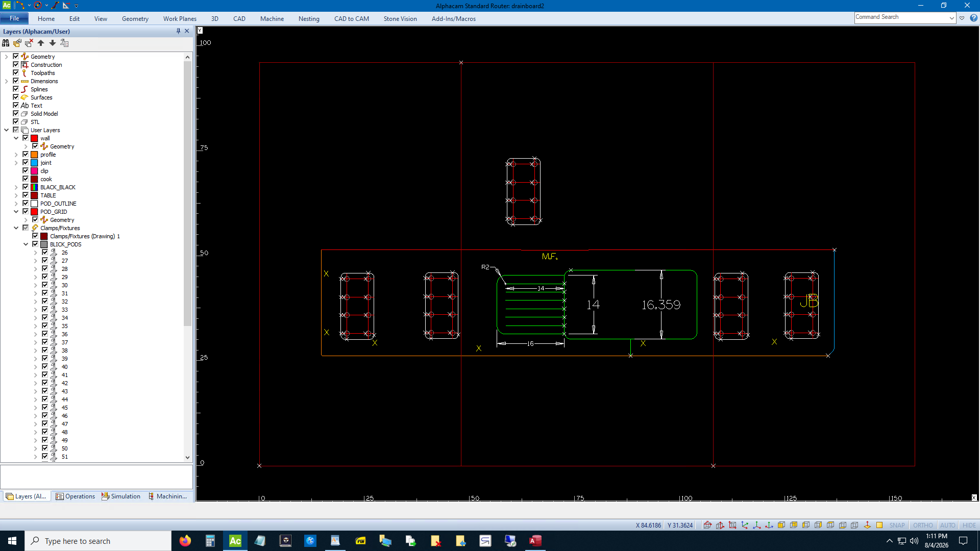Pin the Layers panel with pushpin icon
This screenshot has height=551, width=980.
pyautogui.click(x=178, y=31)
